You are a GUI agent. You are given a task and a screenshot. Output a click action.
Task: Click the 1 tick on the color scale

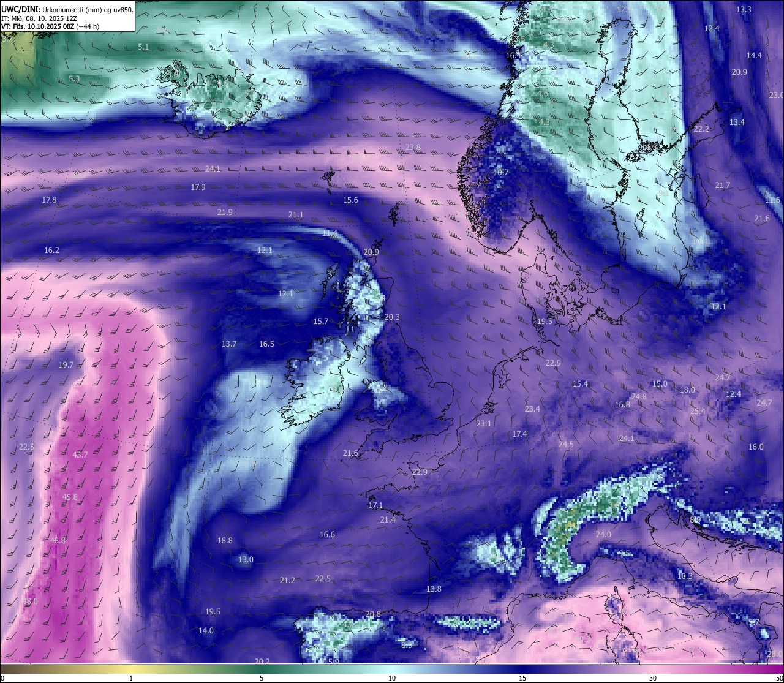point(131,678)
